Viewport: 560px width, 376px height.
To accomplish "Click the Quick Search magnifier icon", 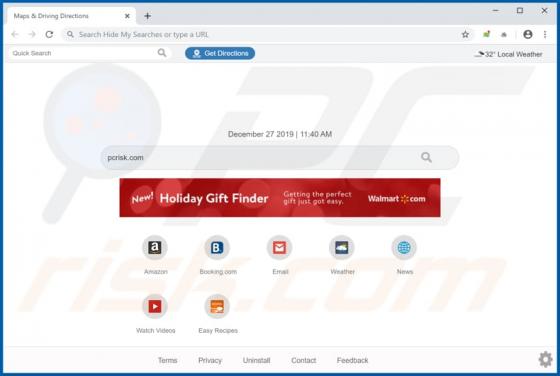I will (x=162, y=53).
